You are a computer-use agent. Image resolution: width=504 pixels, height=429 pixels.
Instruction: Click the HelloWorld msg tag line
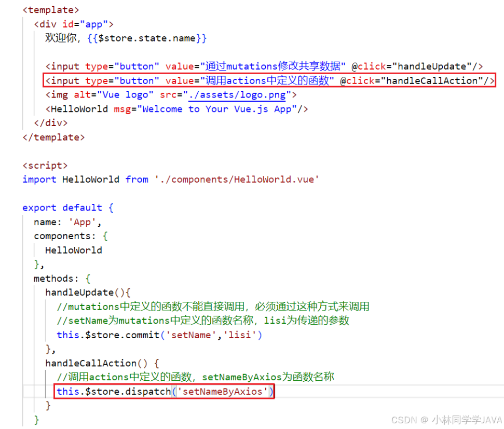(176, 109)
